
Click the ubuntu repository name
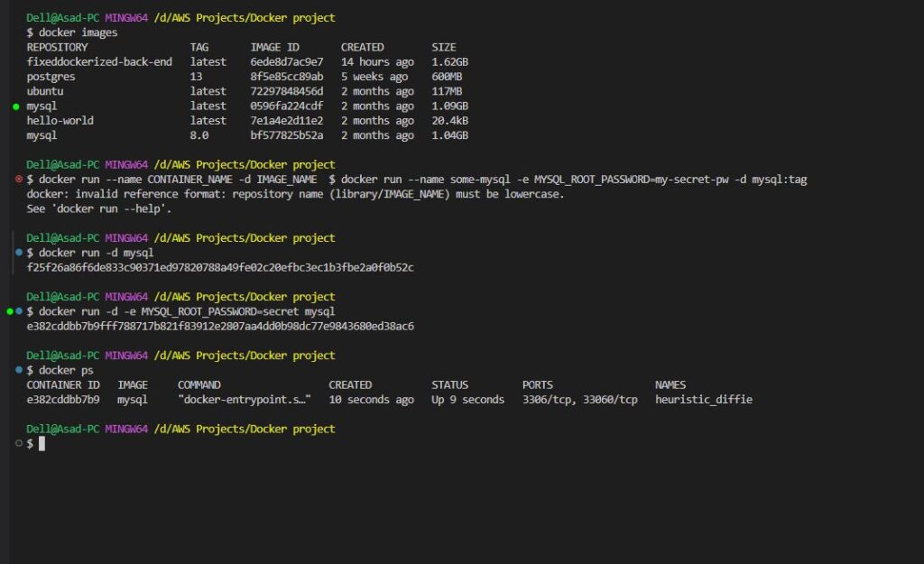coord(45,91)
